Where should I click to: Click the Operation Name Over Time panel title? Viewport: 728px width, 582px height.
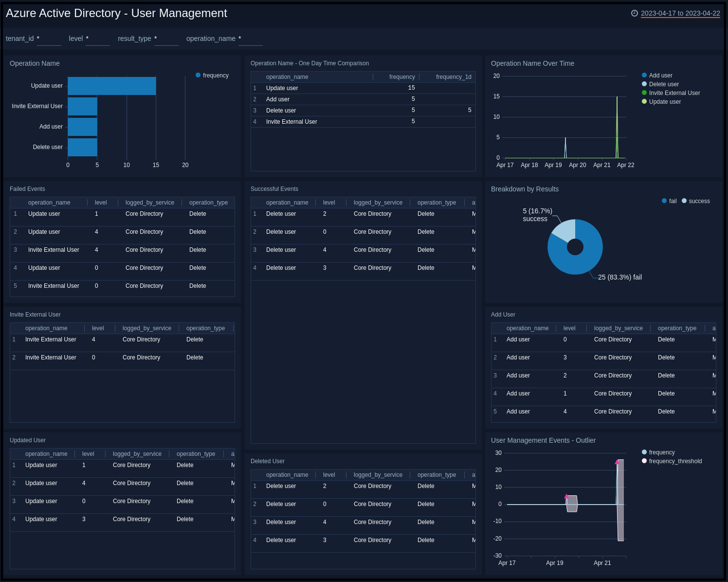click(x=532, y=63)
